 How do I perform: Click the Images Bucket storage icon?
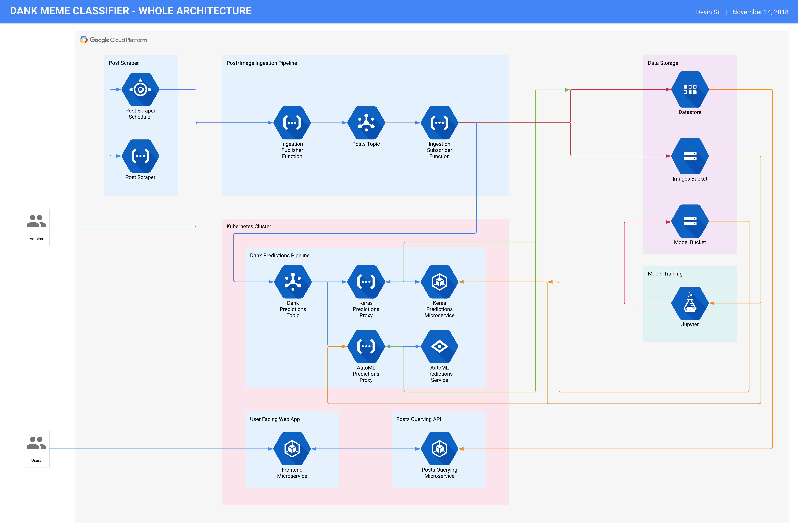[690, 156]
